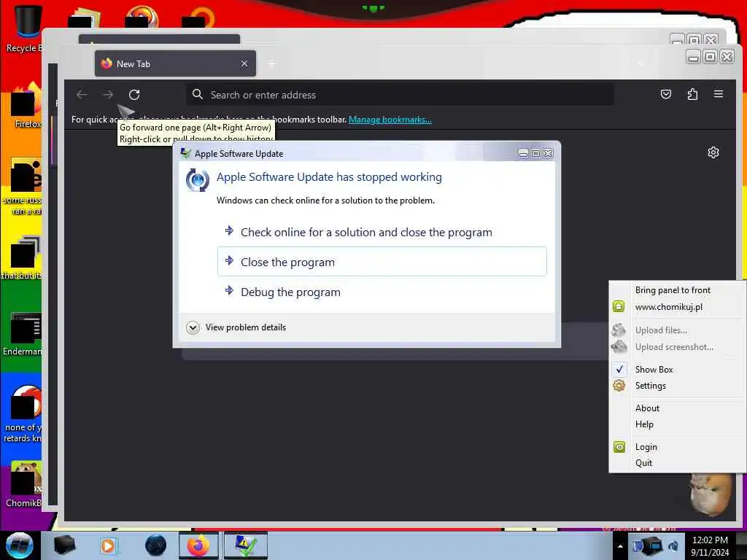Open the Firefox hamburger application menu
The image size is (747, 560).
tap(719, 94)
